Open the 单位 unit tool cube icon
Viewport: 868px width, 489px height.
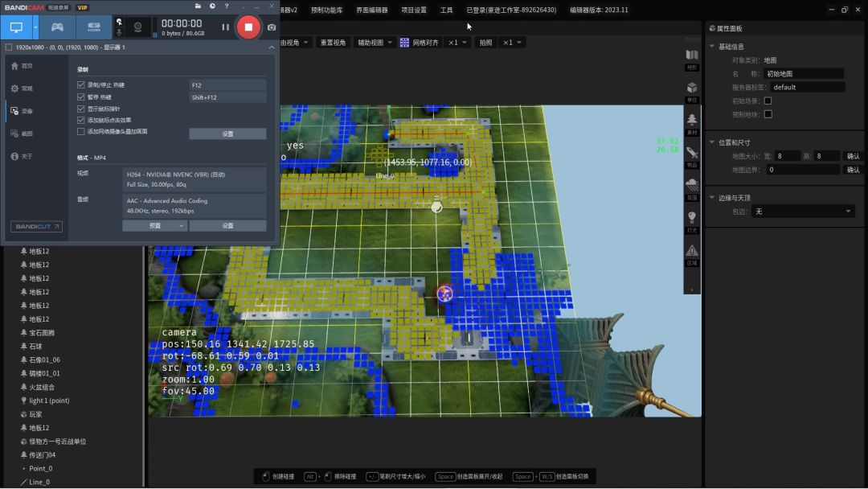tap(691, 90)
